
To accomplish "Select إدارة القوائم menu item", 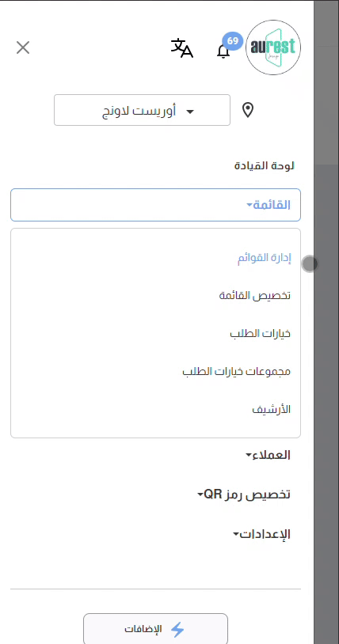I will (x=264, y=258).
